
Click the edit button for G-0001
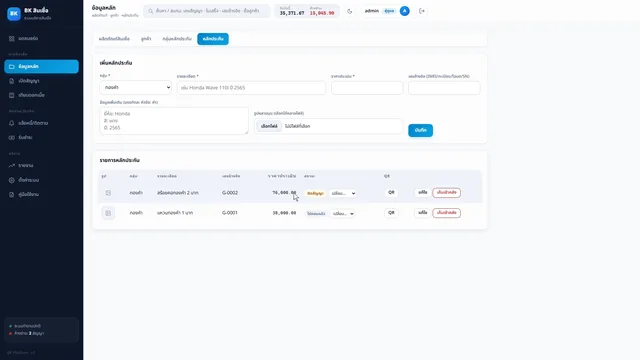422,213
